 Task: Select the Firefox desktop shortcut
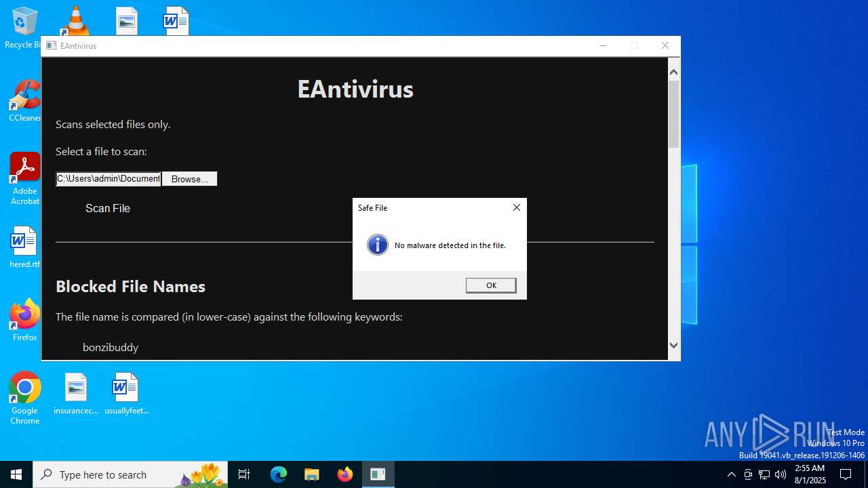point(24,320)
